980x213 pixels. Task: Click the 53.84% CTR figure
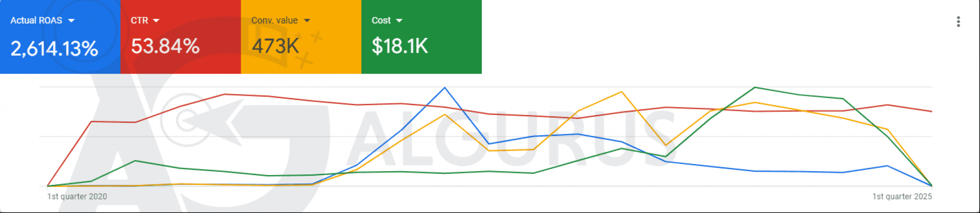pos(165,46)
